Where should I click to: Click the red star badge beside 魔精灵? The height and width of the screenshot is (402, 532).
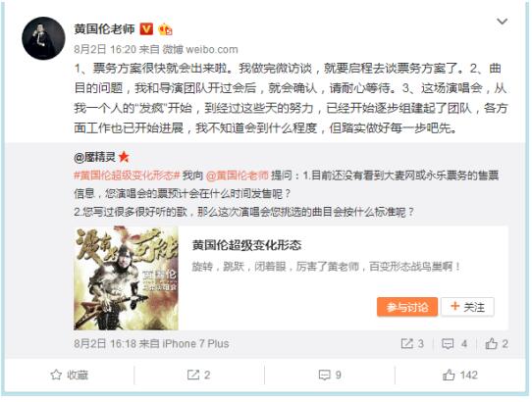tap(125, 157)
